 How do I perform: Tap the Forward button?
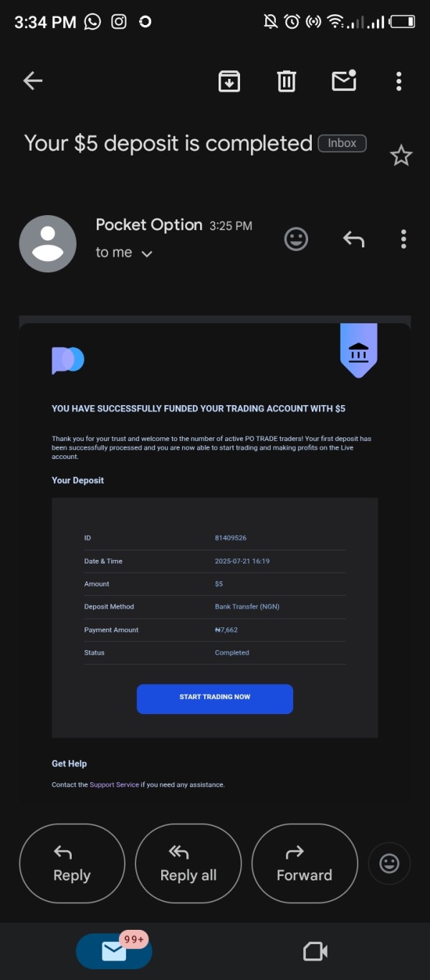coord(305,863)
